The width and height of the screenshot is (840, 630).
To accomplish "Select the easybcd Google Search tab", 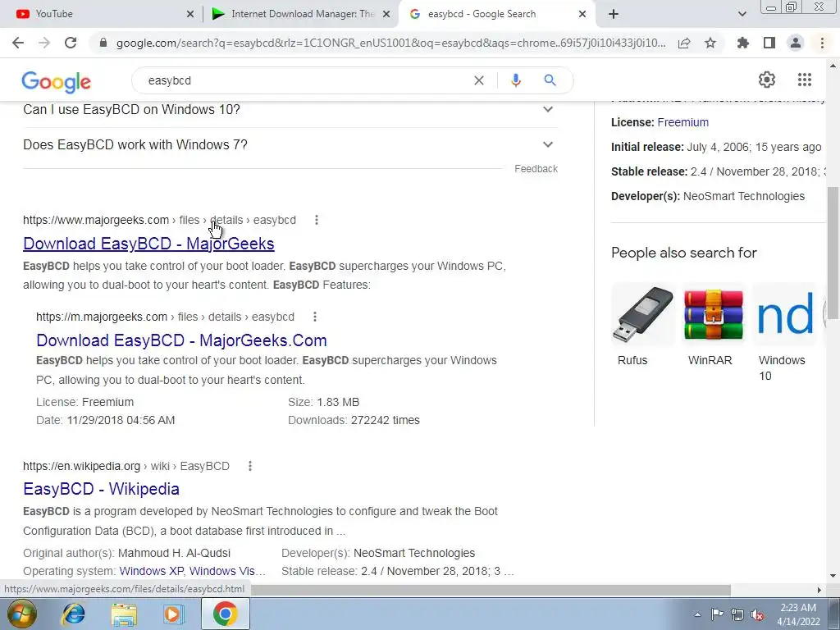I will pos(496,14).
